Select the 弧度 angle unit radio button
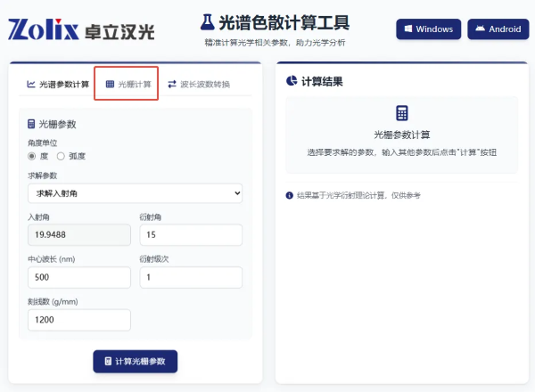This screenshot has height=392, width=535. tap(61, 156)
